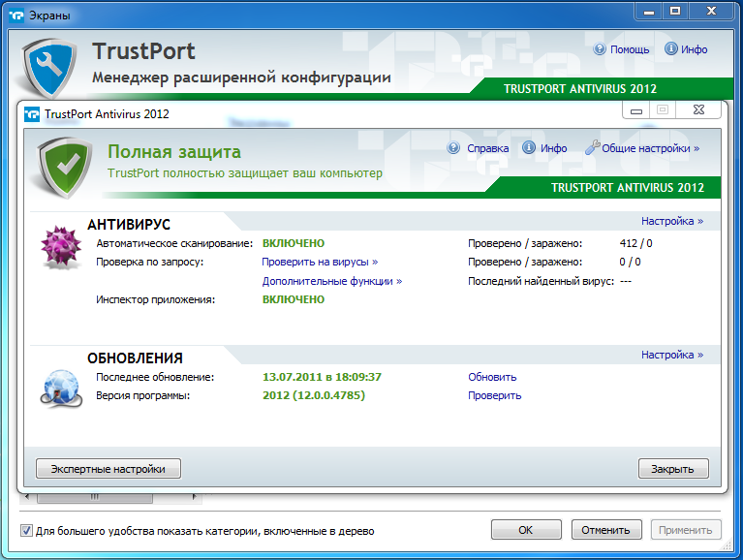The width and height of the screenshot is (743, 560).
Task: Click АНТИВИРУС section heading
Action: pos(129,225)
